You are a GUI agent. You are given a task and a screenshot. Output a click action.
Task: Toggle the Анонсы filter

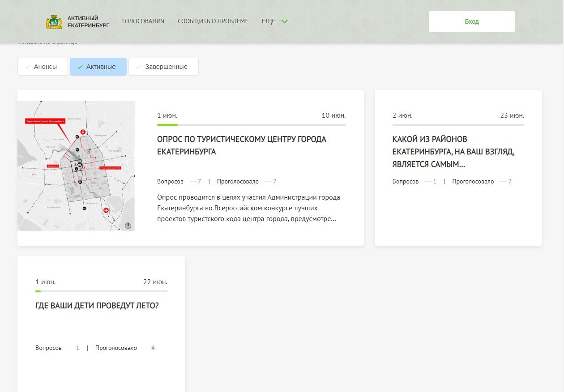pos(43,67)
